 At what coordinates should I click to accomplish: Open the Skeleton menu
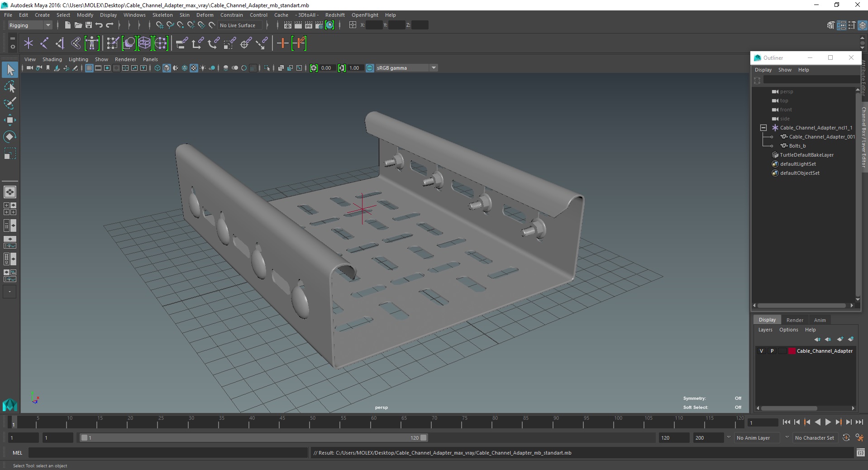point(162,15)
